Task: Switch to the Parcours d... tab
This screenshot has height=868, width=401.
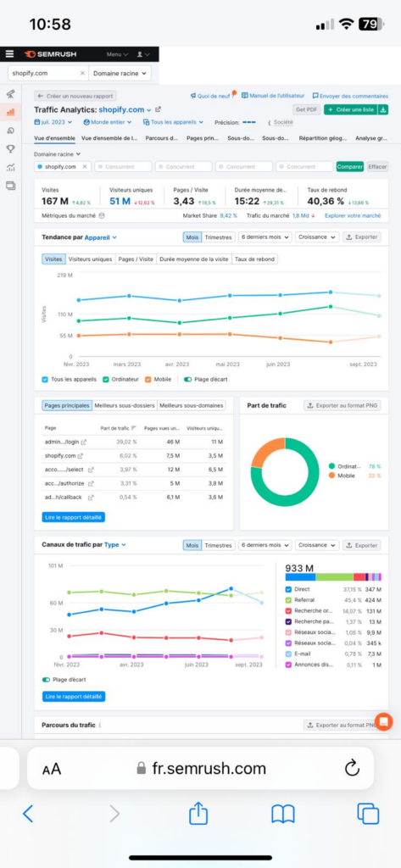Action: [x=162, y=138]
